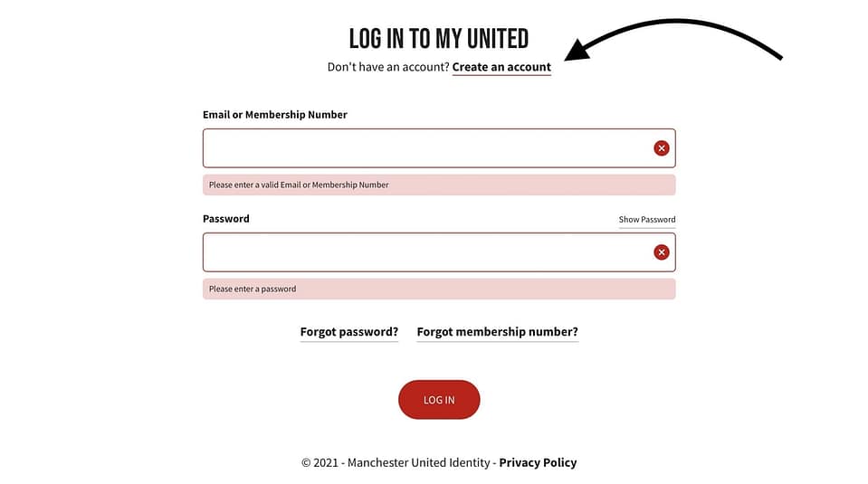
Task: Focus the Email or Membership Number input
Action: [425, 148]
